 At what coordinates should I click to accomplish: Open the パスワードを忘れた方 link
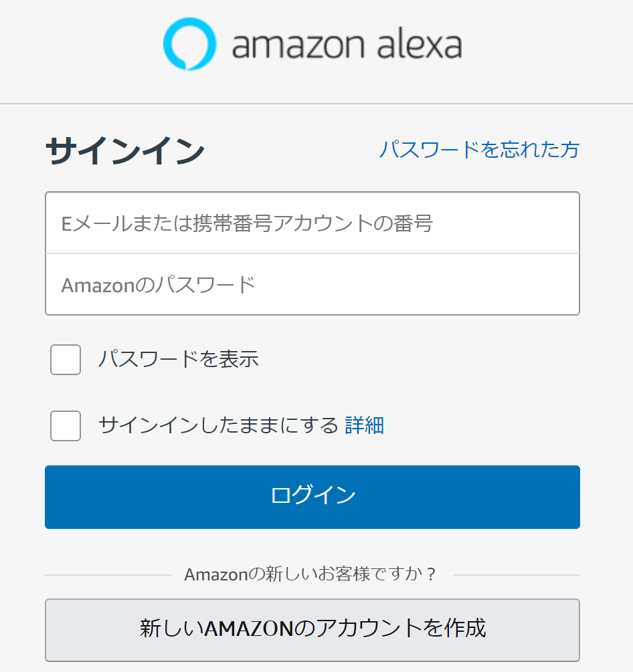[x=480, y=150]
